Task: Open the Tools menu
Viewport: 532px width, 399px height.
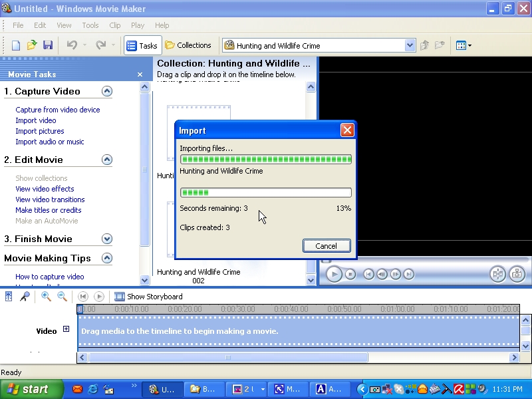Action: tap(90, 25)
